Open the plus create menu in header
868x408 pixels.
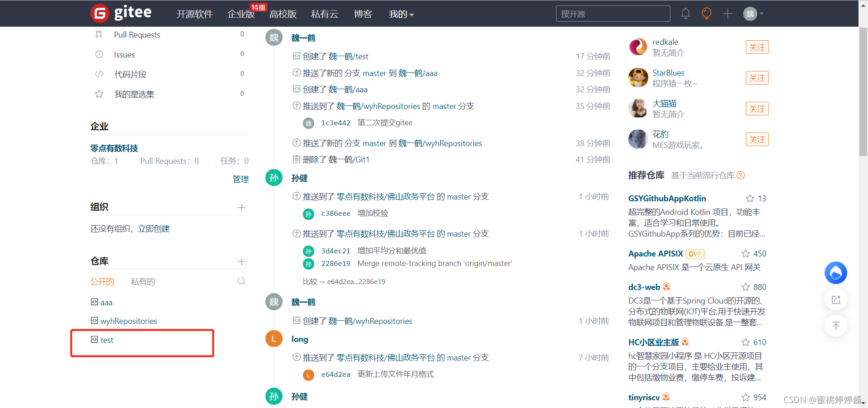[727, 14]
